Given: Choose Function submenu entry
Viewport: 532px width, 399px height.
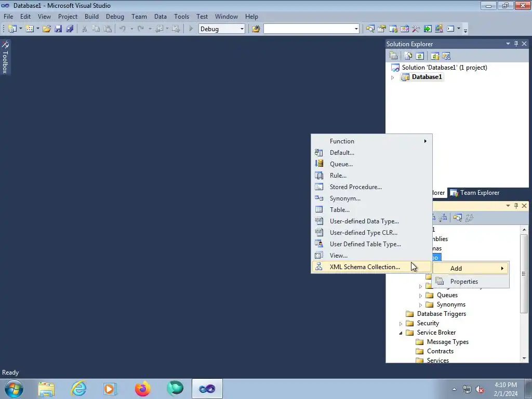Looking at the screenshot, I should pyautogui.click(x=371, y=141).
